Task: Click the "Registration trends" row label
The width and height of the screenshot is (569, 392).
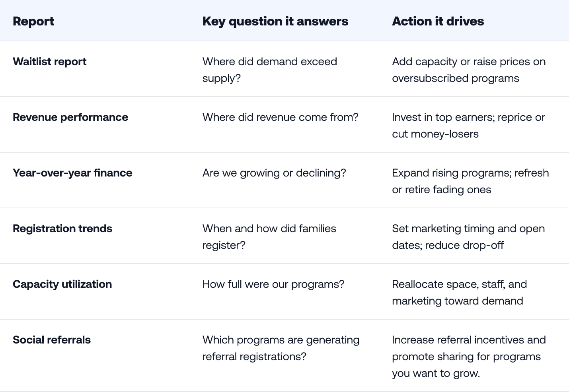Action: tap(62, 229)
